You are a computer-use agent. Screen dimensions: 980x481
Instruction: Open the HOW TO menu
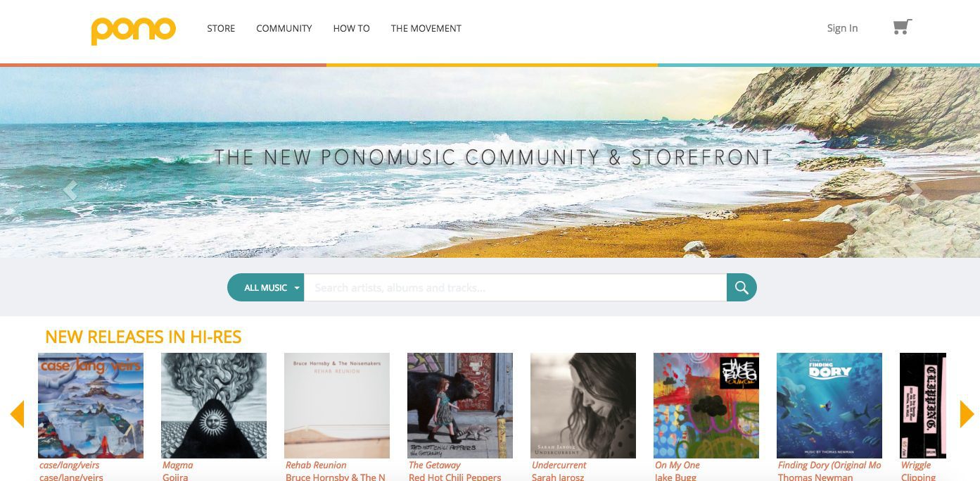coord(352,28)
